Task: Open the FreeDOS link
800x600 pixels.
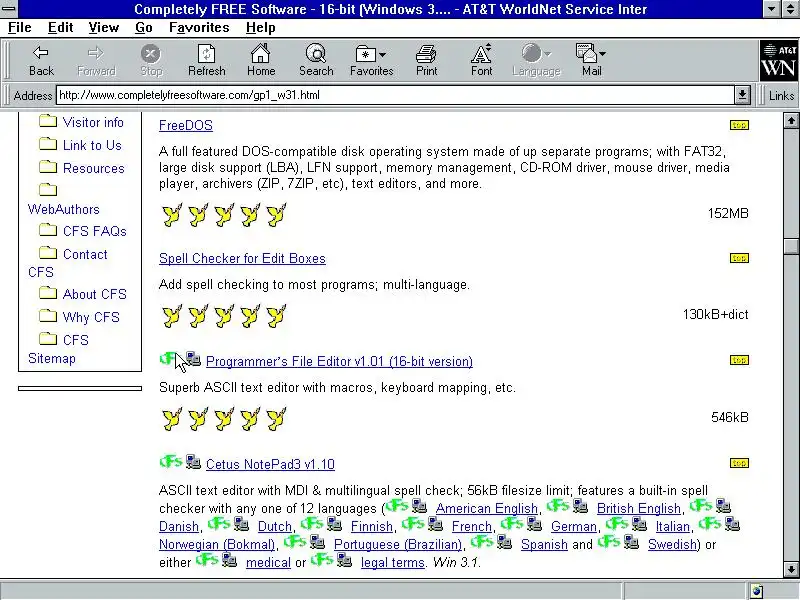Action: coord(186,126)
